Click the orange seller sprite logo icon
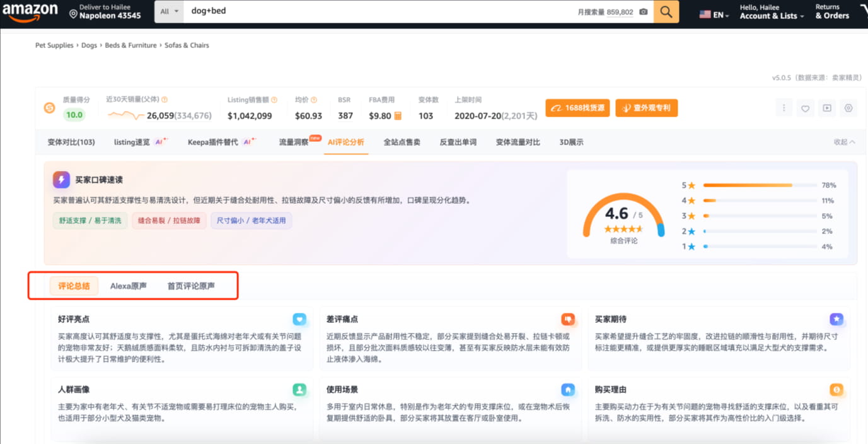Screen dimensions: 868x444 (49, 108)
